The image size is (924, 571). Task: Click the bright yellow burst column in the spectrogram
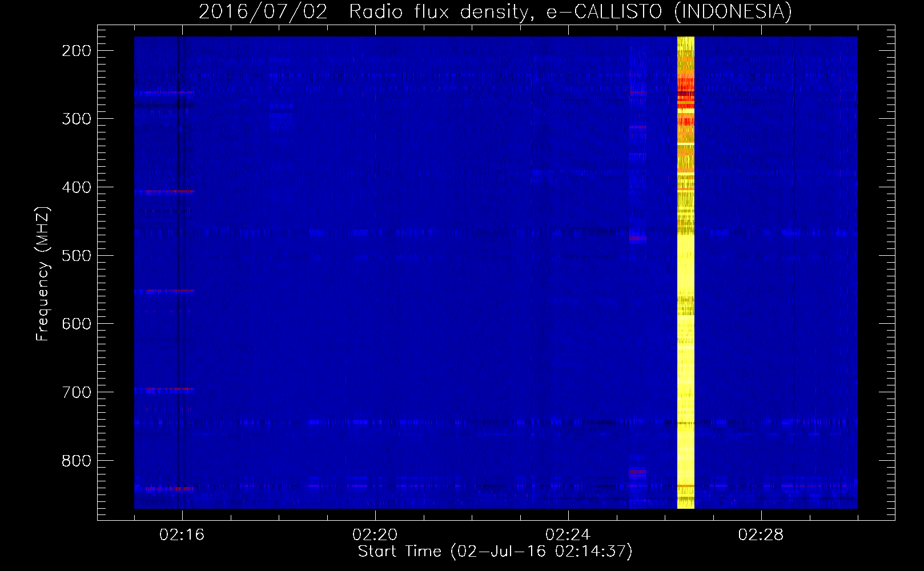click(x=685, y=272)
